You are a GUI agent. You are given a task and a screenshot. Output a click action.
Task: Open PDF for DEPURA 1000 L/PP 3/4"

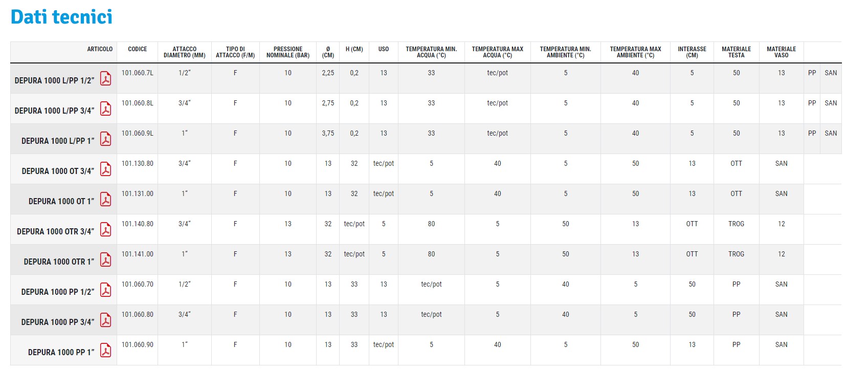[x=105, y=109]
